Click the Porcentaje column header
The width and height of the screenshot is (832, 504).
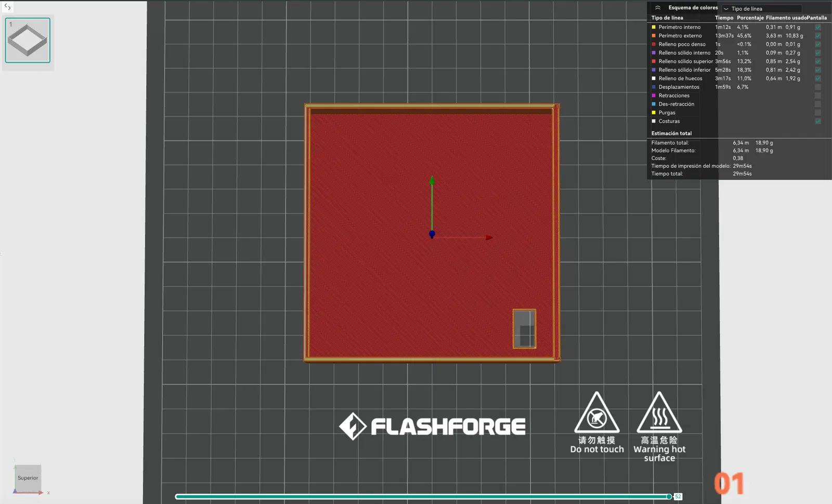(x=750, y=18)
